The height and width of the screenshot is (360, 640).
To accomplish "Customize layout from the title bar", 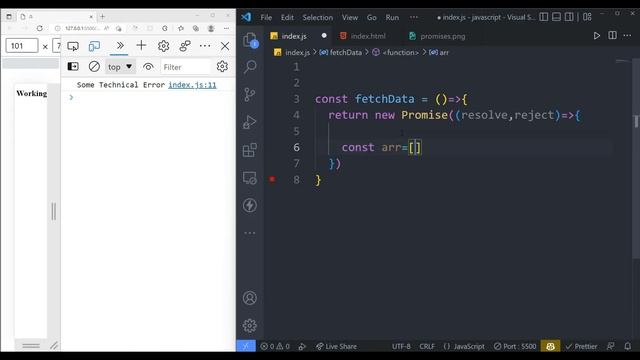I will pyautogui.click(x=587, y=17).
